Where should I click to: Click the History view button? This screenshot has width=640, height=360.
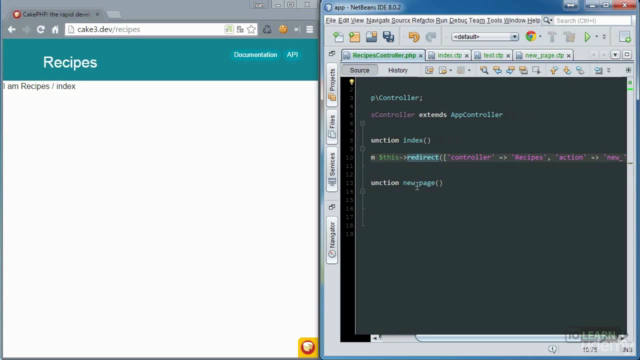coord(398,70)
